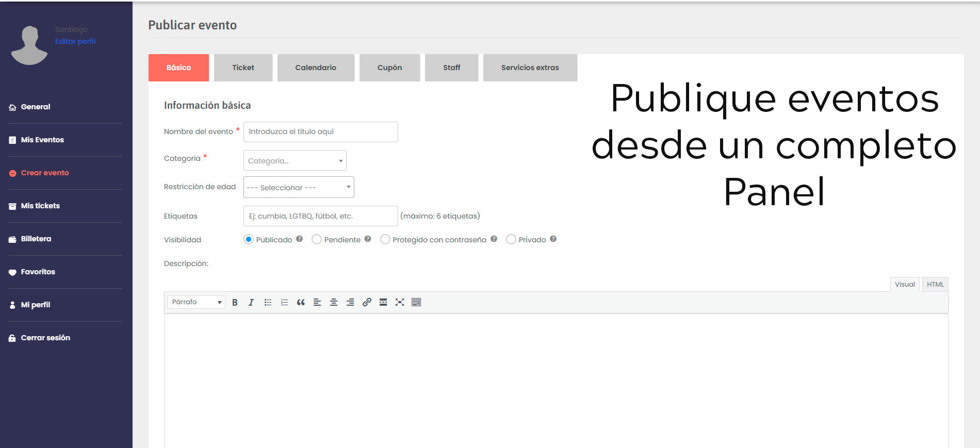Switch to the Ticket tab
This screenshot has width=980, height=448.
click(243, 68)
